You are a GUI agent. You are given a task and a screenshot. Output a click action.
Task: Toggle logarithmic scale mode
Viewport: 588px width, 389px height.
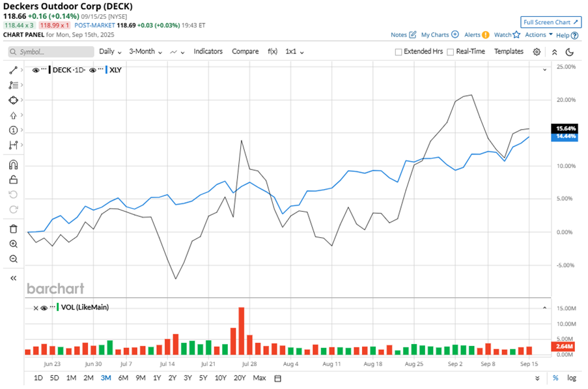[x=572, y=378]
